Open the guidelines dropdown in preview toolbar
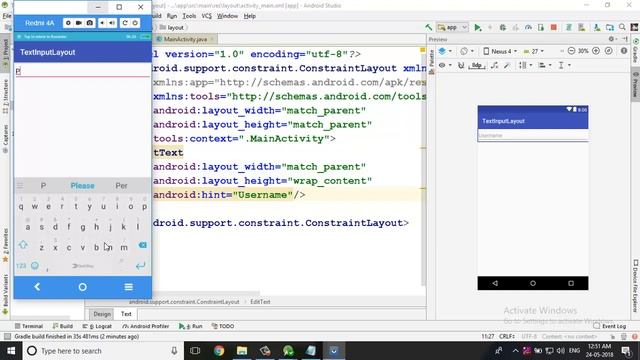Image resolution: width=640 pixels, height=360 pixels. point(564,65)
